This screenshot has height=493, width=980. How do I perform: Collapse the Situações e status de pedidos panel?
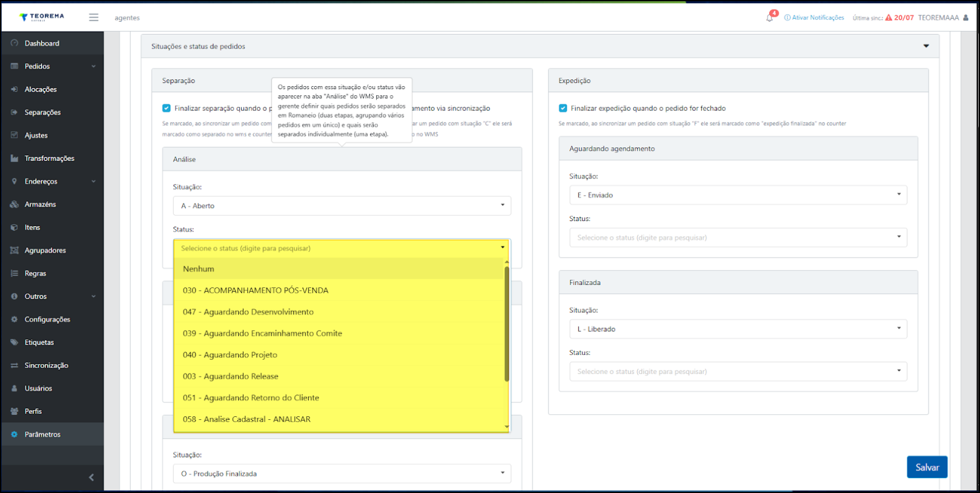pyautogui.click(x=926, y=46)
